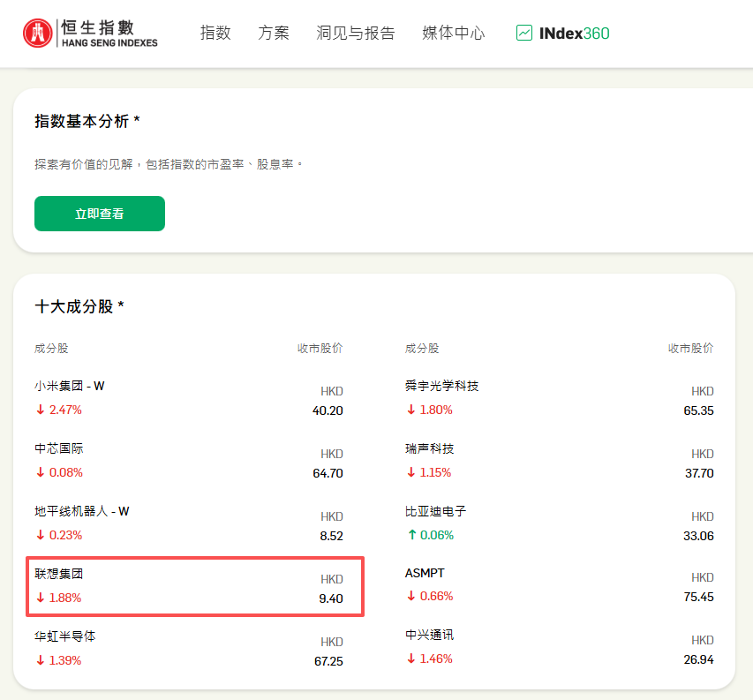Click the Hang Seng Indexes logo
Screen dimensions: 753x700
coord(90,33)
